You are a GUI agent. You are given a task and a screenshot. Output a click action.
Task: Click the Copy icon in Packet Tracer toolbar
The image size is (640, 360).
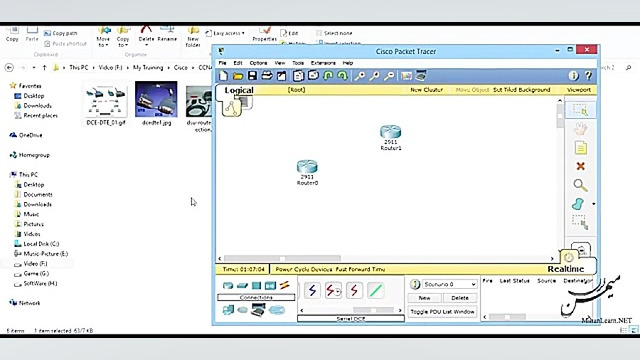point(298,76)
